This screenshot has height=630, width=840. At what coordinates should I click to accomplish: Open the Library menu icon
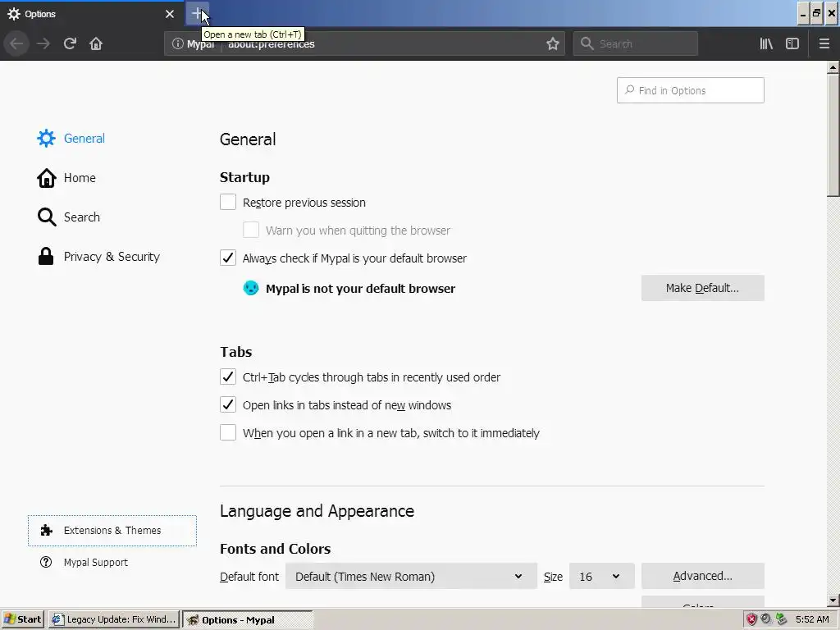(x=766, y=43)
